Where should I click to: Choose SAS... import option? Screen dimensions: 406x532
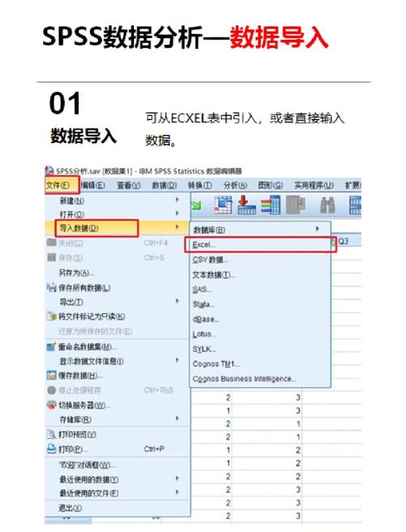[260, 289]
